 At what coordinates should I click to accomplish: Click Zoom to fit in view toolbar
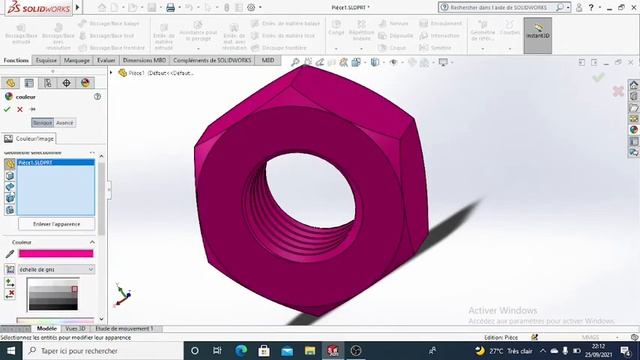click(x=295, y=62)
